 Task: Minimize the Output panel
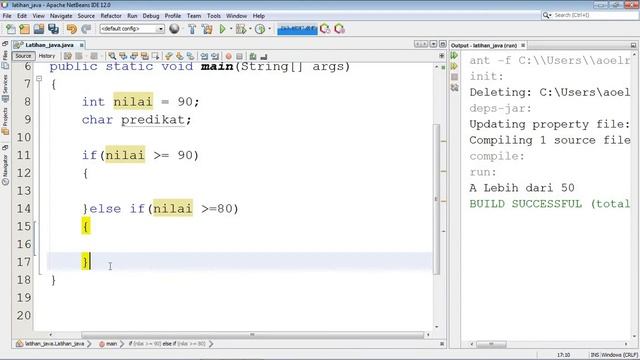pyautogui.click(x=633, y=45)
